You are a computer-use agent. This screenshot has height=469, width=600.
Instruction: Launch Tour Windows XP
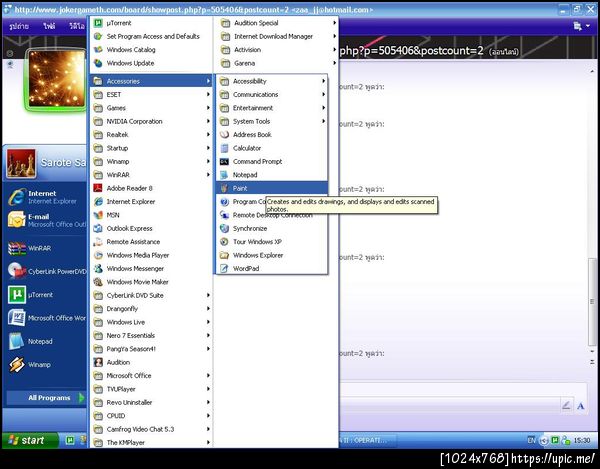(x=272, y=242)
